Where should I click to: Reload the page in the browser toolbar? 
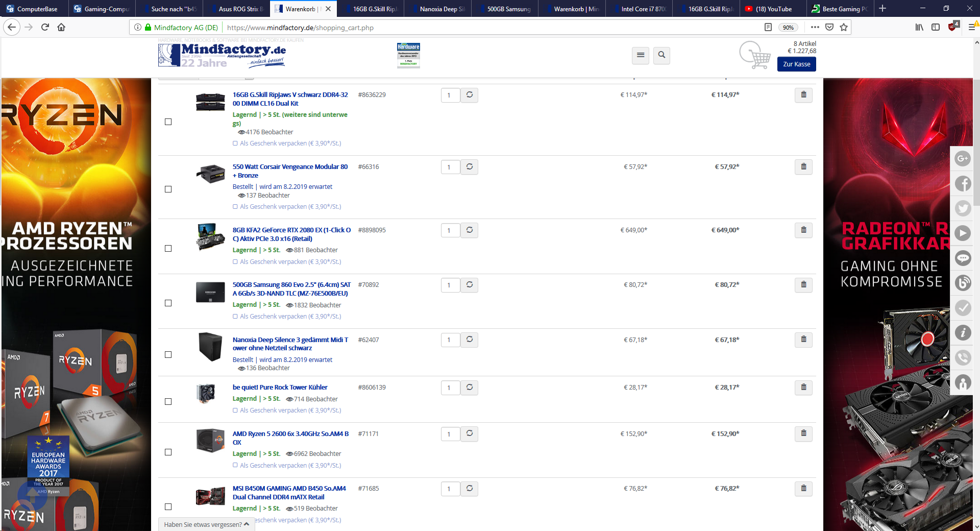pyautogui.click(x=45, y=28)
